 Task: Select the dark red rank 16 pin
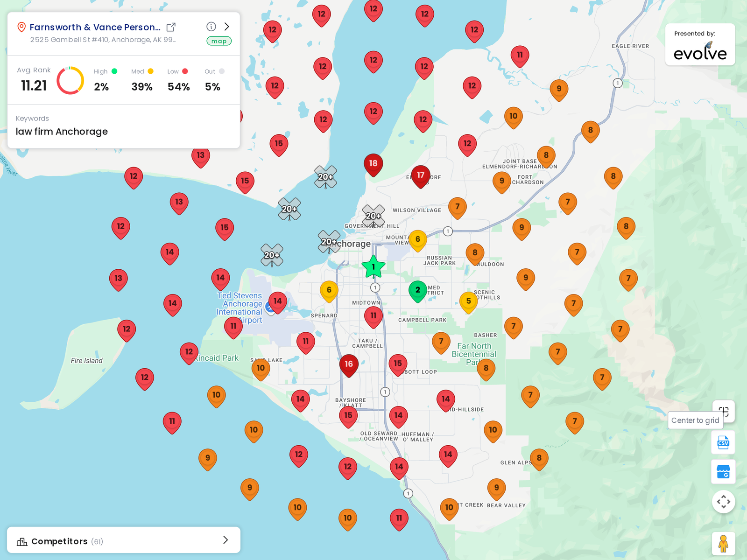pos(349,365)
